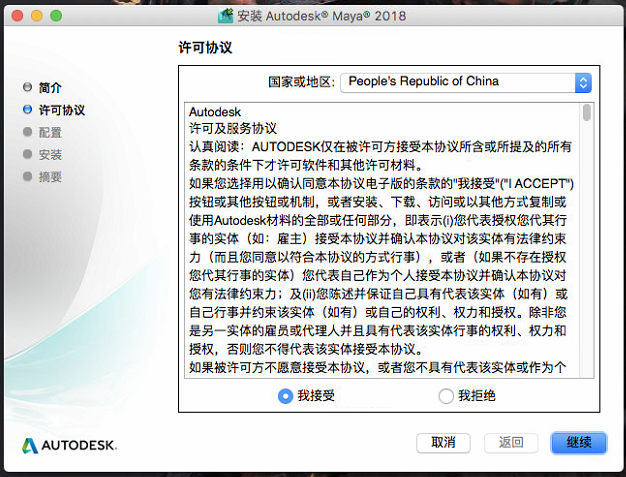Click the 许可协议 step in sidebar
The height and width of the screenshot is (477, 626).
point(61,110)
